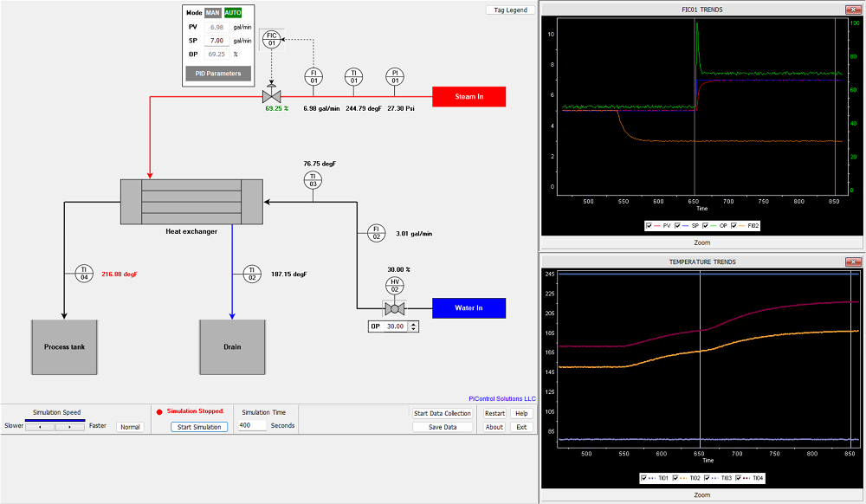Toggle the TI02 temperature trend checkbox

[675, 478]
